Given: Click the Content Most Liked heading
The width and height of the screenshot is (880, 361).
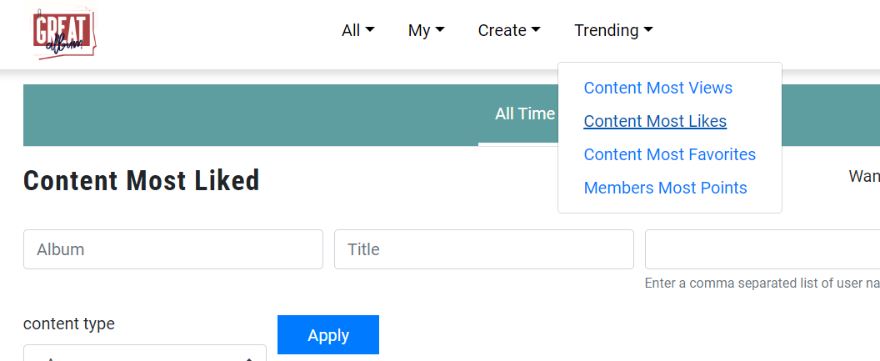Looking at the screenshot, I should click(x=141, y=181).
